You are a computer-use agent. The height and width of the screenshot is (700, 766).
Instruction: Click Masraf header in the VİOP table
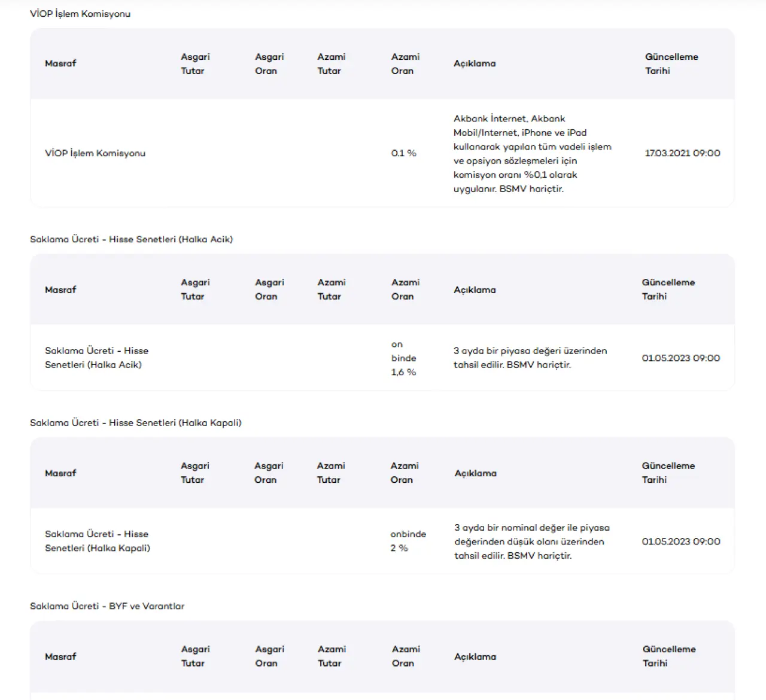point(60,63)
